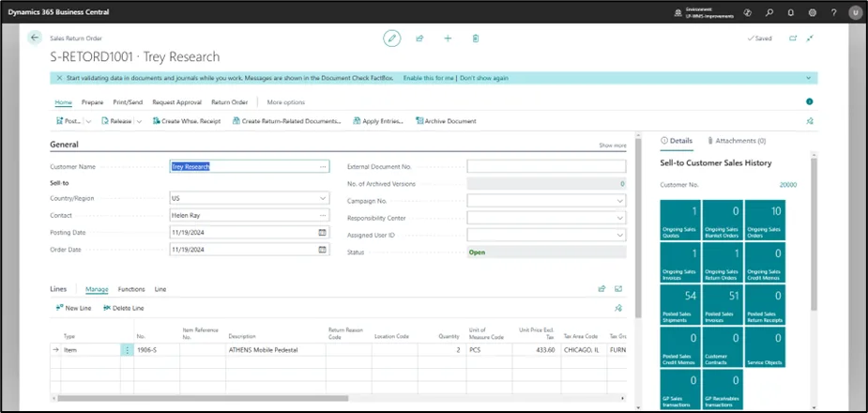This screenshot has width=868, height=413.
Task: Open Country/Region dropdown
Action: tap(323, 198)
